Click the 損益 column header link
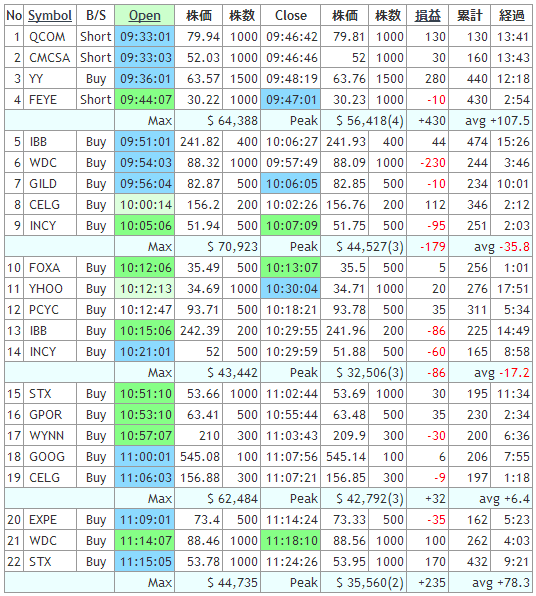 pos(427,16)
